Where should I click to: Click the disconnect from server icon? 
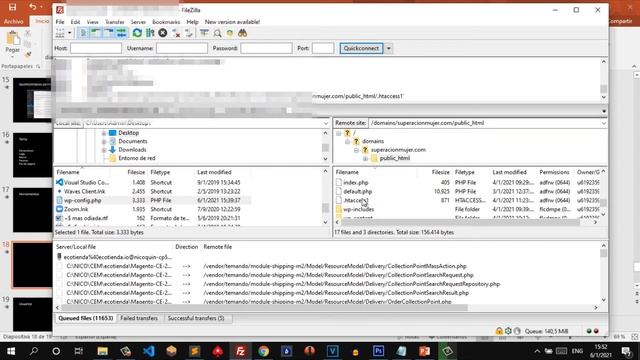[176, 33]
